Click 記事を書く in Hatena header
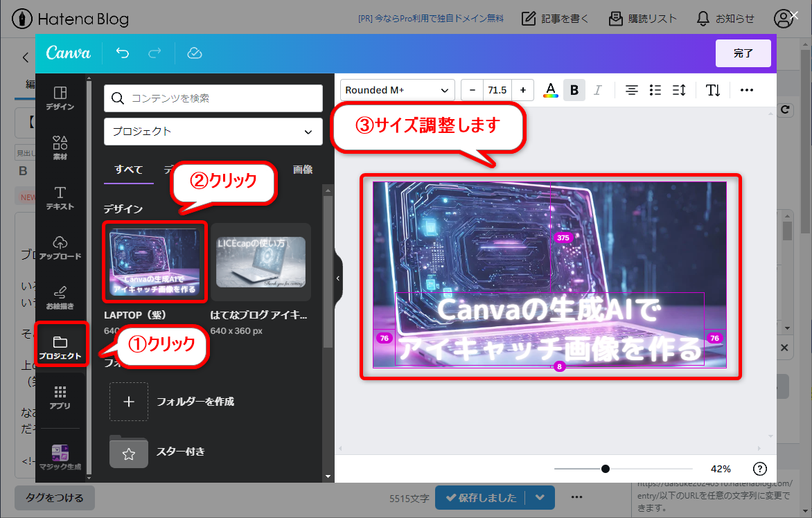The width and height of the screenshot is (812, 518). pos(555,19)
